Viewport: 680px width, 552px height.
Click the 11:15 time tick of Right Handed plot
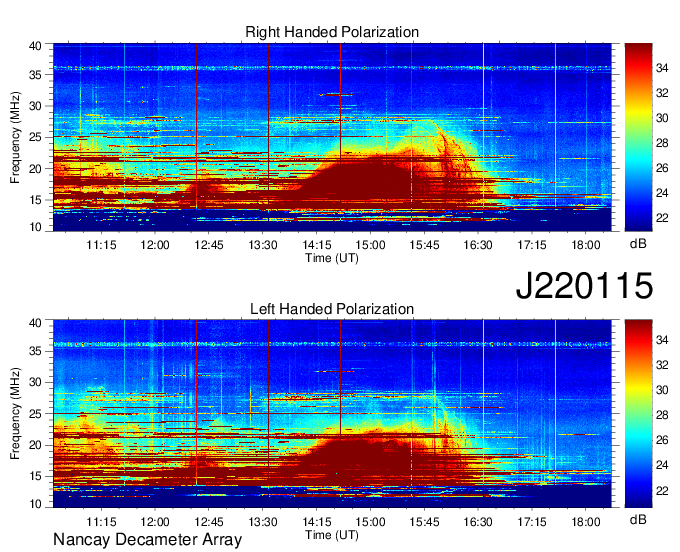pos(101,245)
